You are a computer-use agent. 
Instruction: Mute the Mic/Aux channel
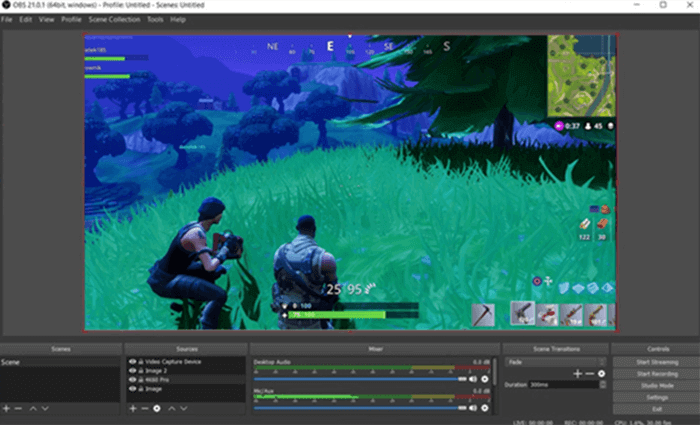(473, 408)
